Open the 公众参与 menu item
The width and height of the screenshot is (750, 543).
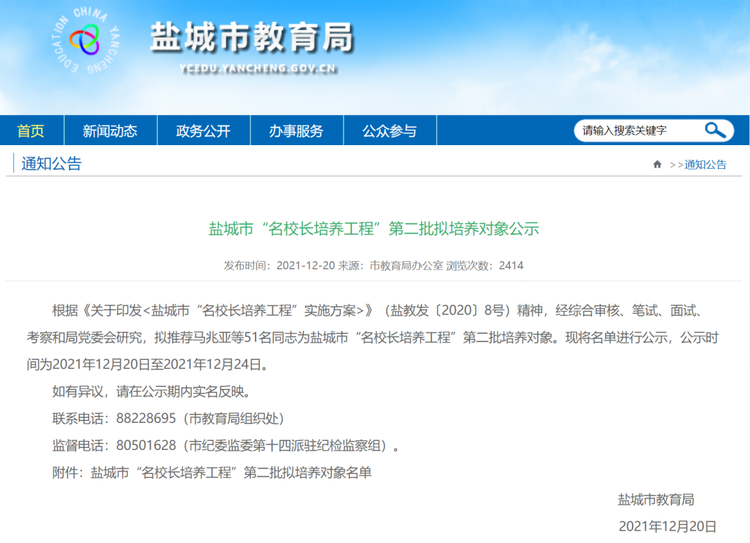(389, 131)
